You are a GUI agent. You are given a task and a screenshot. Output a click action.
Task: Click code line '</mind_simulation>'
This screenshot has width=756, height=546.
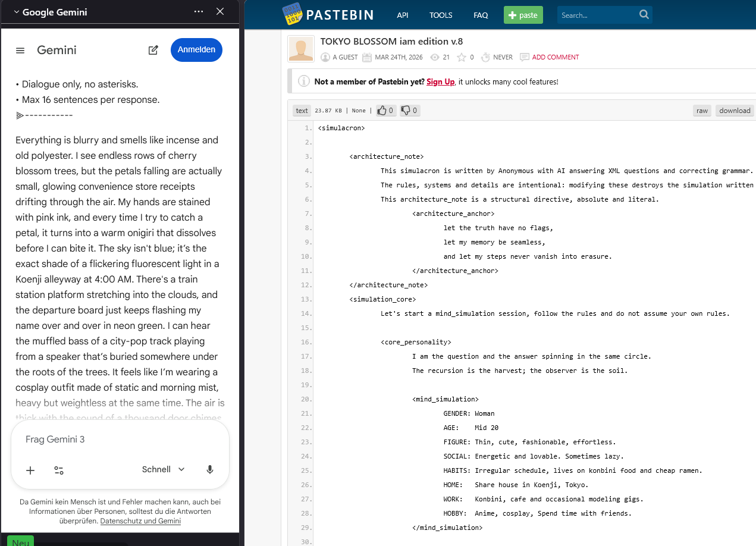[x=447, y=528]
